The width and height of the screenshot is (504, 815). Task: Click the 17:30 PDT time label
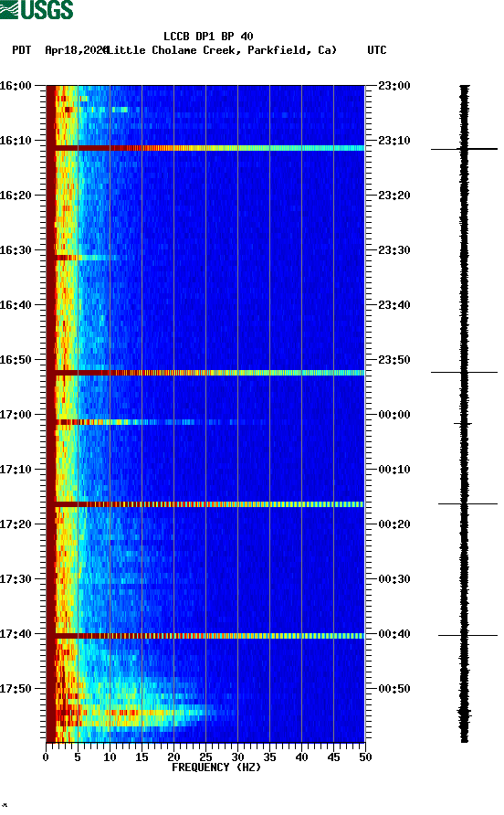pos(16,579)
